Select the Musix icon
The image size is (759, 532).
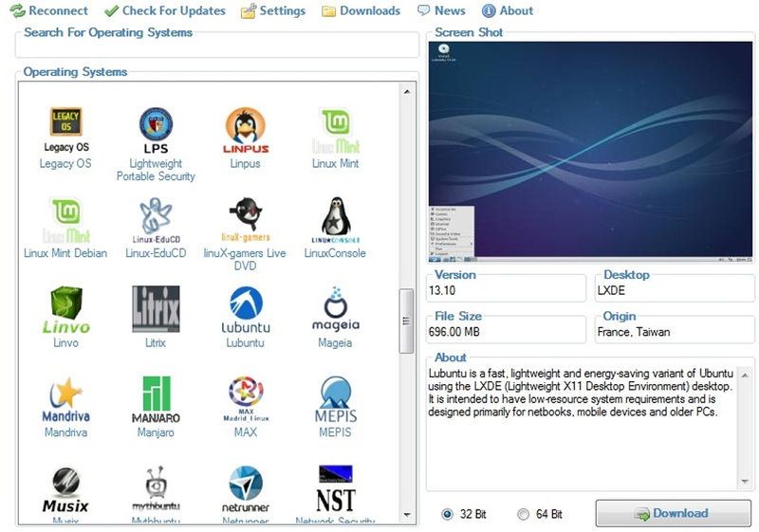65,489
